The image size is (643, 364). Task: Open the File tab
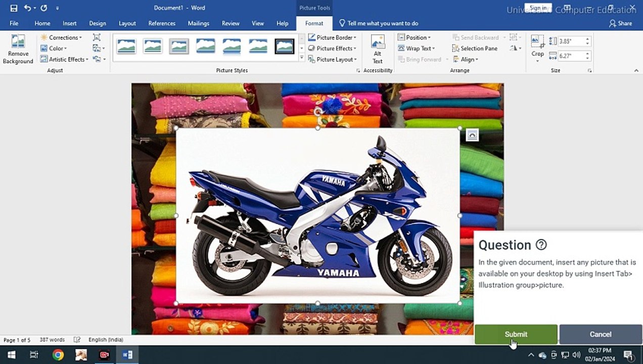(14, 23)
